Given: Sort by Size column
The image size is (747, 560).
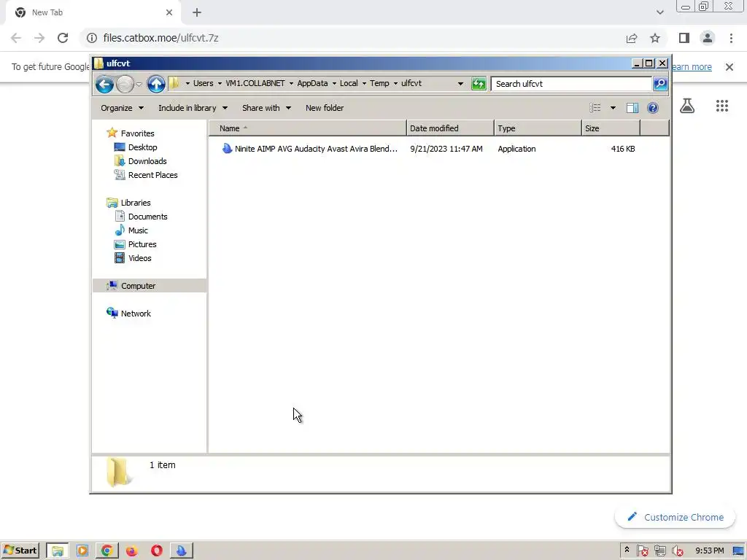Looking at the screenshot, I should point(611,128).
